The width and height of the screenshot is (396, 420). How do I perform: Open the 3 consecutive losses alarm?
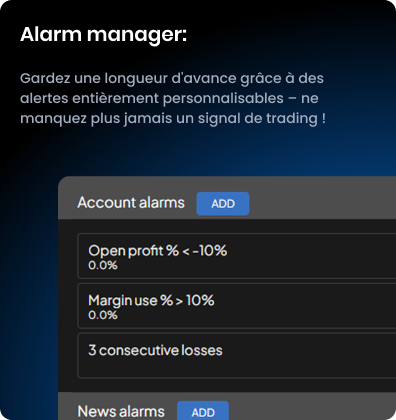pos(237,356)
